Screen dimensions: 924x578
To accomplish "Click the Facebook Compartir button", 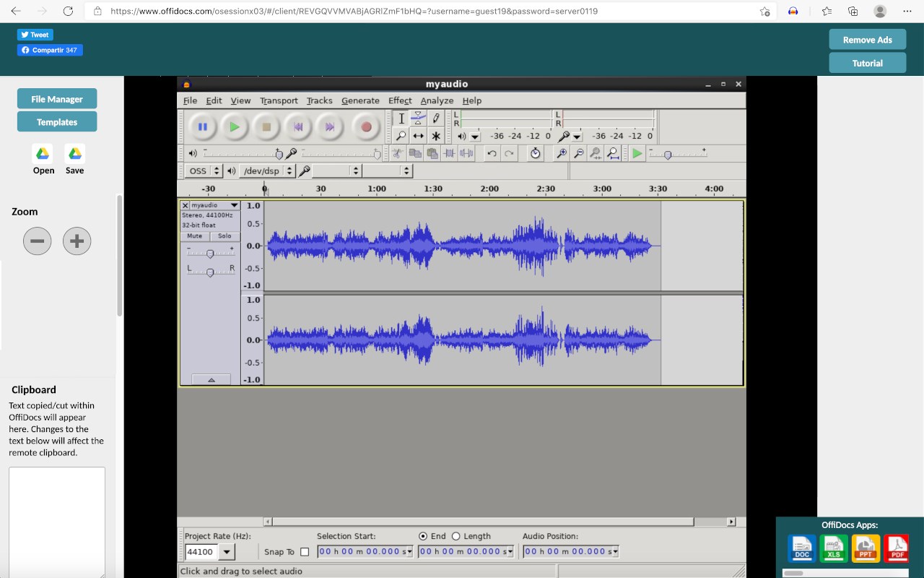I will click(50, 50).
